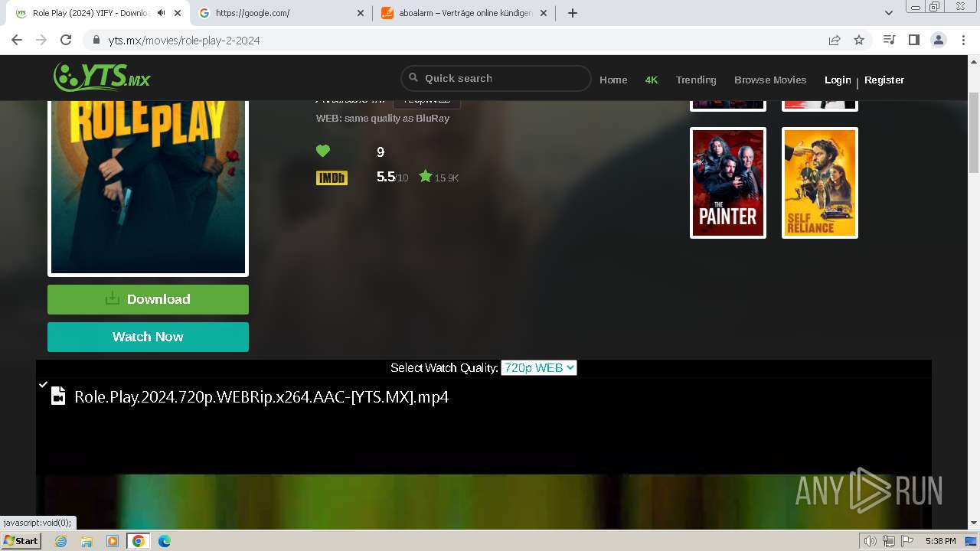Click the share page icon in address bar
The width and height of the screenshot is (980, 551).
tap(835, 41)
